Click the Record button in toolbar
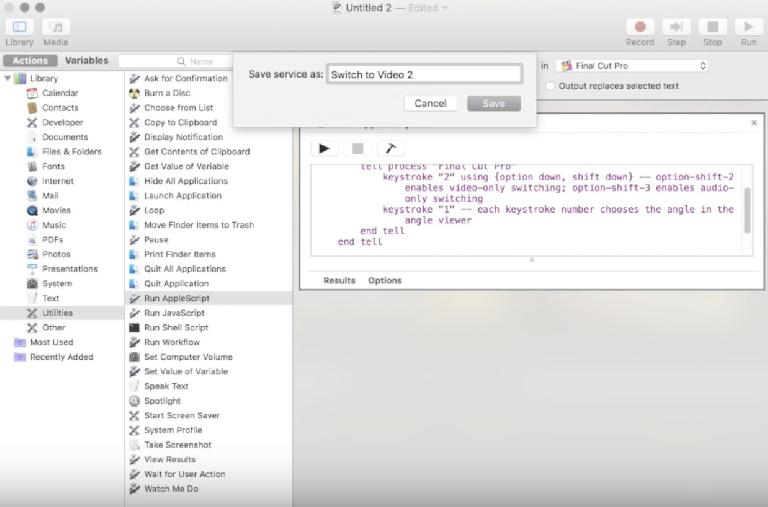 click(x=640, y=27)
